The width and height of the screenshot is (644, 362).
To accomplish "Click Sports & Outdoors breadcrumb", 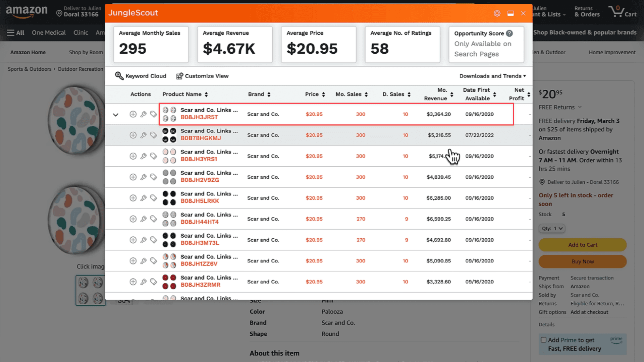I will coord(30,69).
